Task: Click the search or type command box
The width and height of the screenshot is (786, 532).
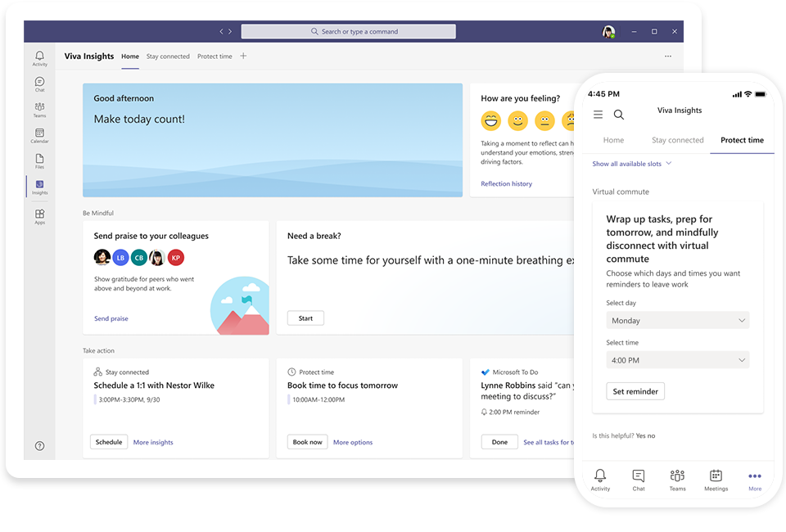Action: pos(348,31)
